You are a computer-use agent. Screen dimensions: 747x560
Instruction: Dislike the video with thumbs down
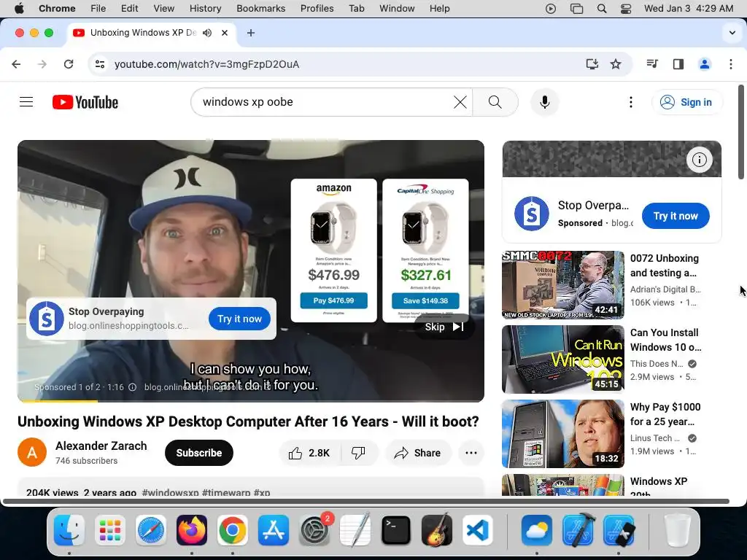pyautogui.click(x=358, y=453)
